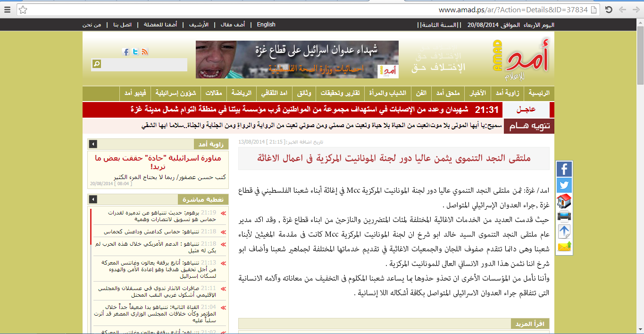Open مناورة اسرائيلية "حادة" sidebar article

pos(159,163)
